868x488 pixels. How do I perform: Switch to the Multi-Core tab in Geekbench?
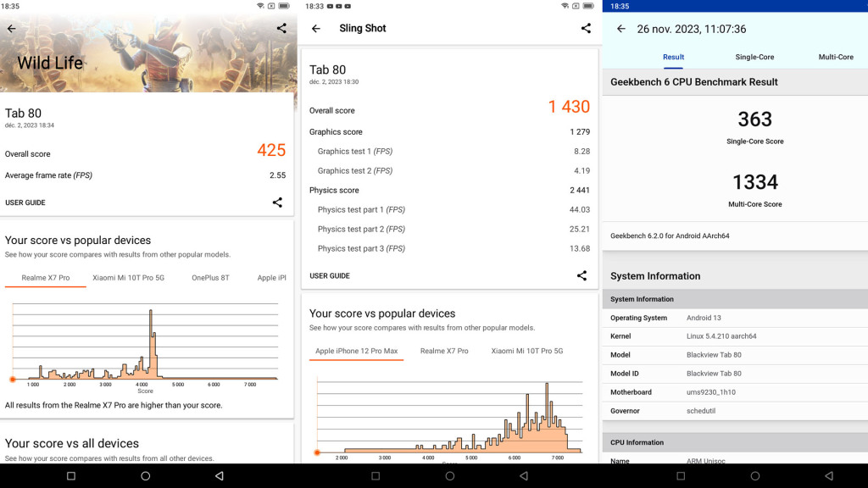tap(836, 57)
